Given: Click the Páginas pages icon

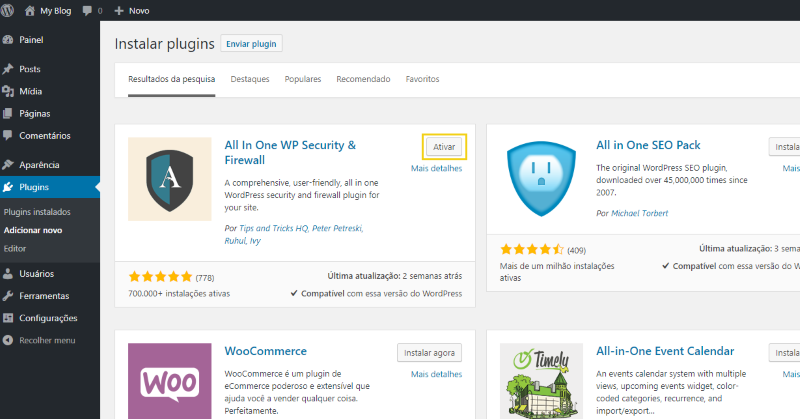Looking at the screenshot, I should click(x=8, y=113).
